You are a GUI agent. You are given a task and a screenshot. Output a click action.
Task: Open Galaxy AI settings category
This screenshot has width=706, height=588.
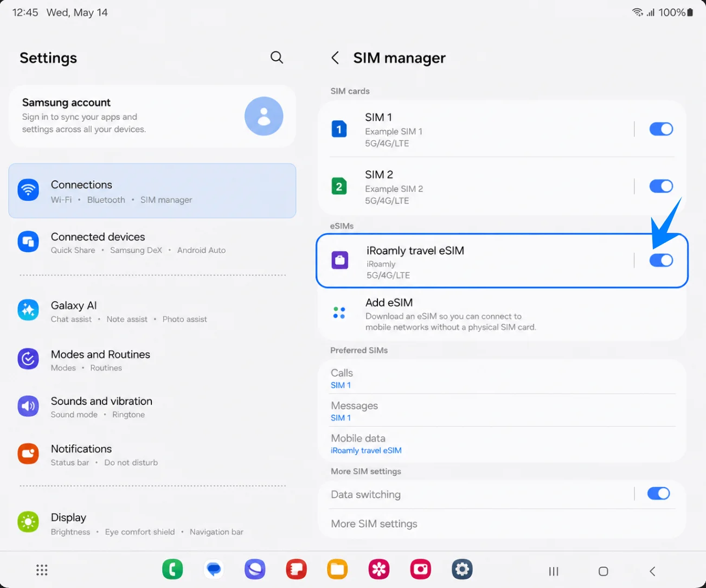tap(152, 311)
